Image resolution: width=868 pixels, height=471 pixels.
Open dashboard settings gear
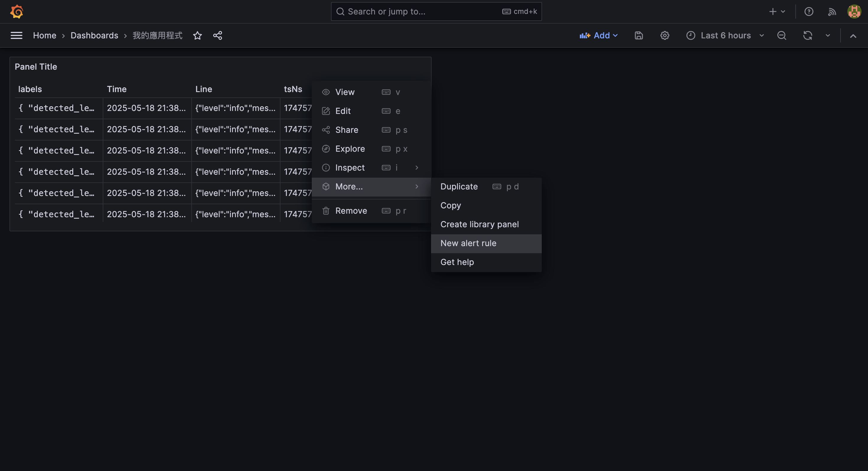tap(665, 35)
